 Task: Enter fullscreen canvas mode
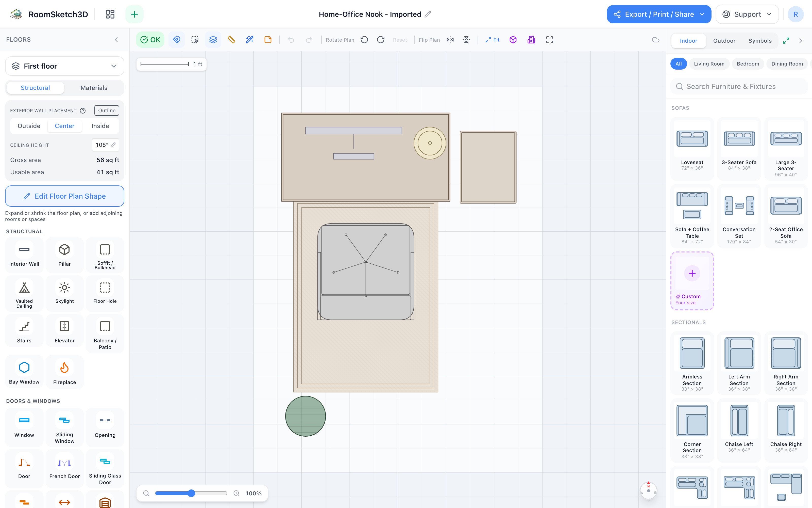[550, 40]
